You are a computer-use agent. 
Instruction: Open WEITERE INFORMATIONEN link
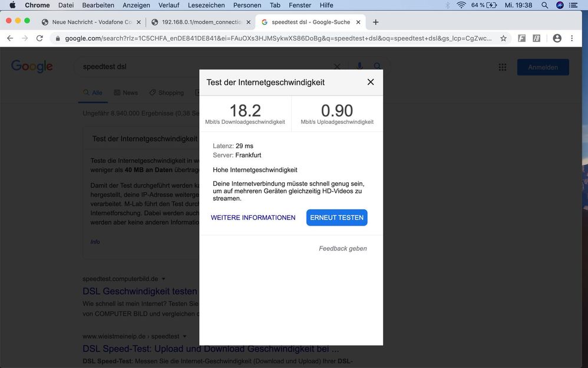(x=253, y=218)
